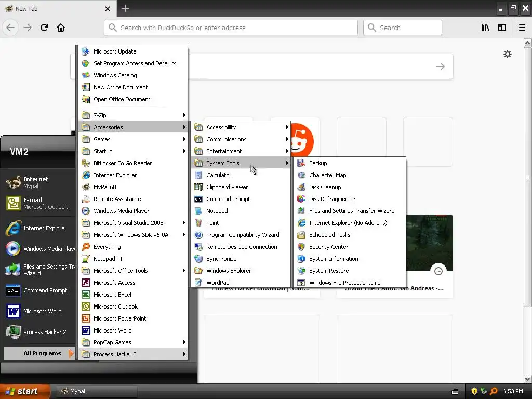The width and height of the screenshot is (532, 399).
Task: Click the DuckDuckGo address bar
Action: click(231, 28)
